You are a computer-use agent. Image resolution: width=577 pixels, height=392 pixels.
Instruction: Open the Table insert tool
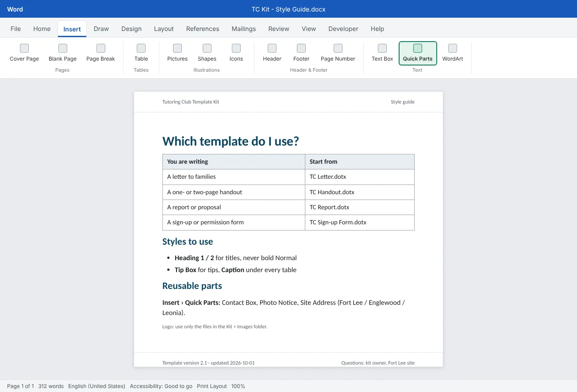141,53
